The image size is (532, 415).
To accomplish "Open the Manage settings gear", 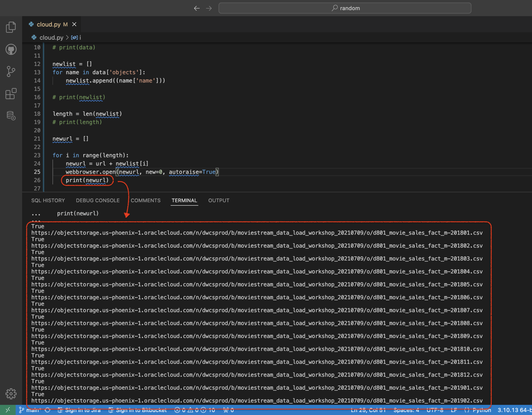I will pos(11,393).
